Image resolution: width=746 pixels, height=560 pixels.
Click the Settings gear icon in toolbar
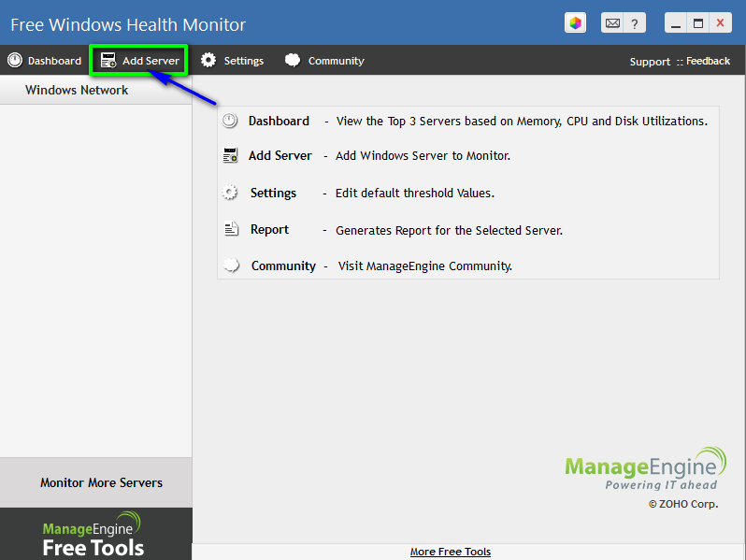point(208,60)
